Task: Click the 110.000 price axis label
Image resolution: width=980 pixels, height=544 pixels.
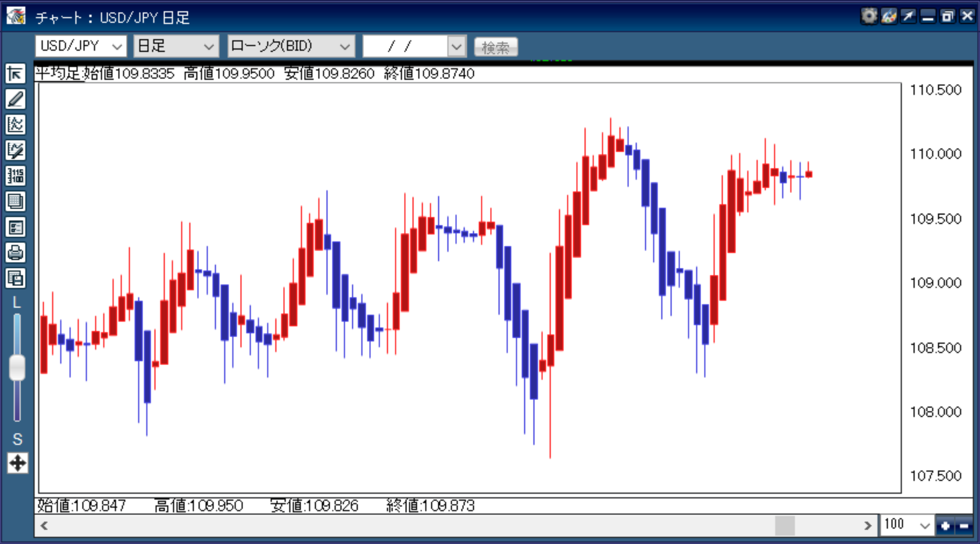Action: pyautogui.click(x=935, y=154)
